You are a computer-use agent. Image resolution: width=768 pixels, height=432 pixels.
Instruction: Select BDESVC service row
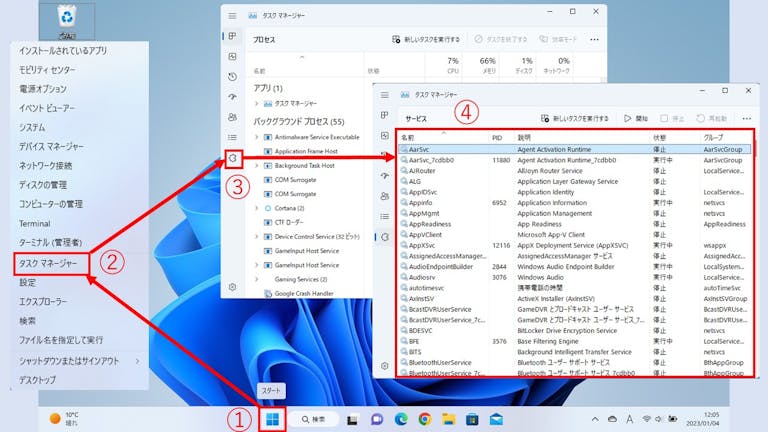pyautogui.click(x=575, y=331)
